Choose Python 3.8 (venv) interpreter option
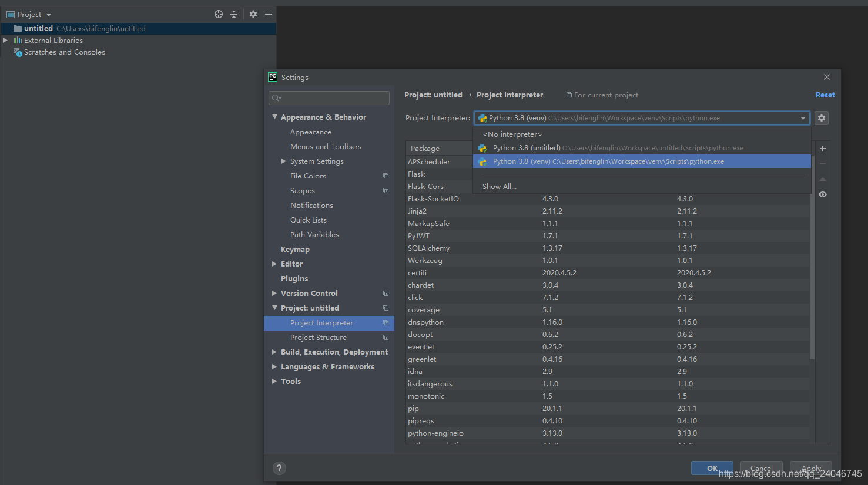 pos(642,161)
